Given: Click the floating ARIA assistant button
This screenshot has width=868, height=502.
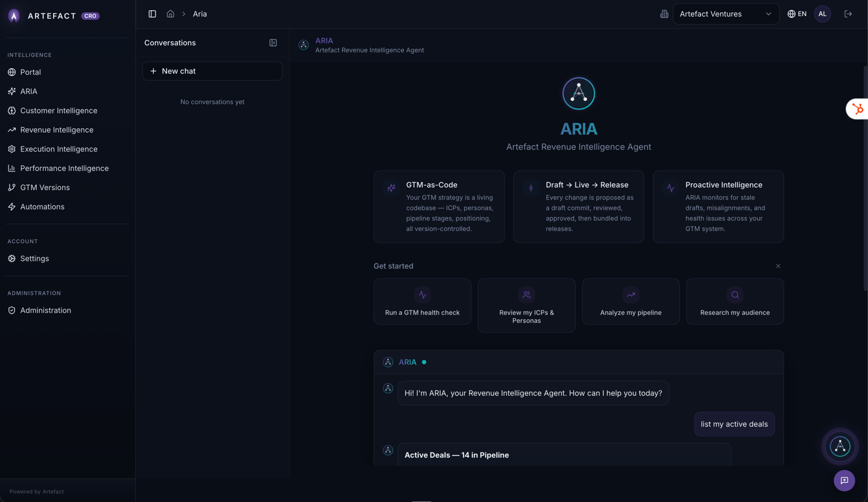Looking at the screenshot, I should [840, 446].
